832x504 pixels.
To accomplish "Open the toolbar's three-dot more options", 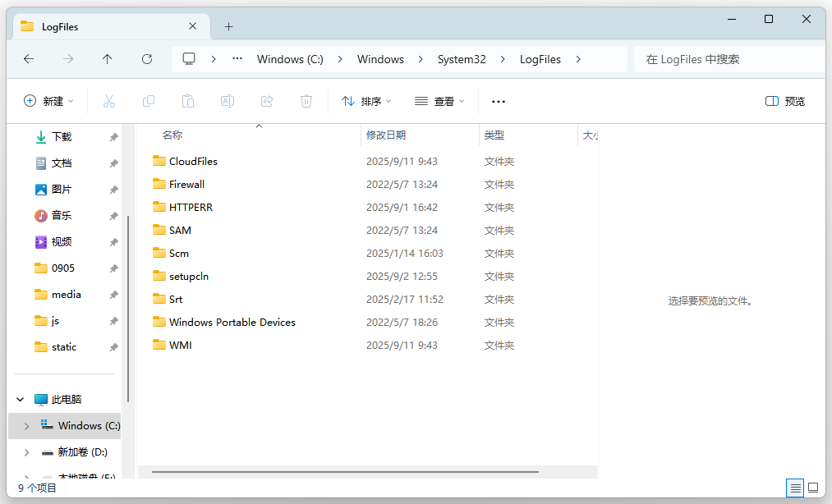I will pyautogui.click(x=499, y=101).
